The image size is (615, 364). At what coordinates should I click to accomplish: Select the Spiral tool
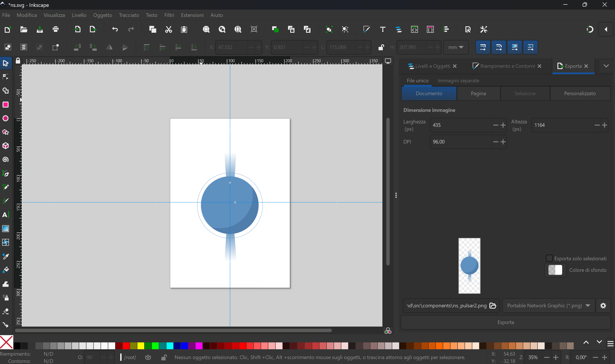click(5, 160)
